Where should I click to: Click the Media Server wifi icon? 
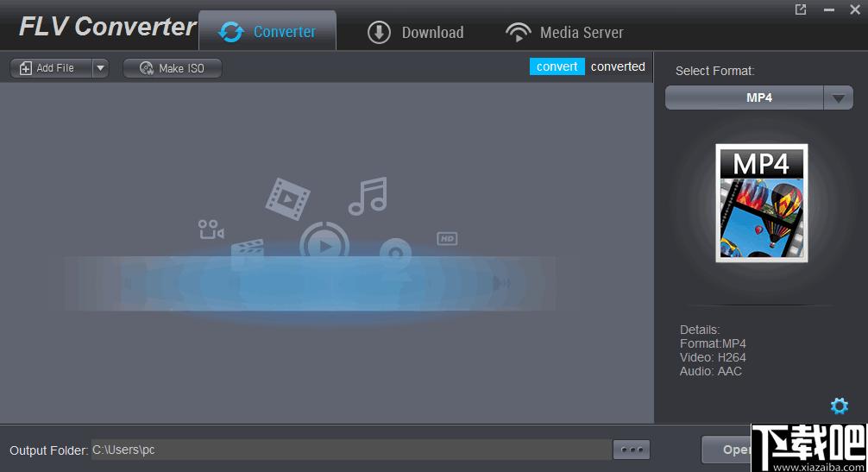click(x=519, y=32)
